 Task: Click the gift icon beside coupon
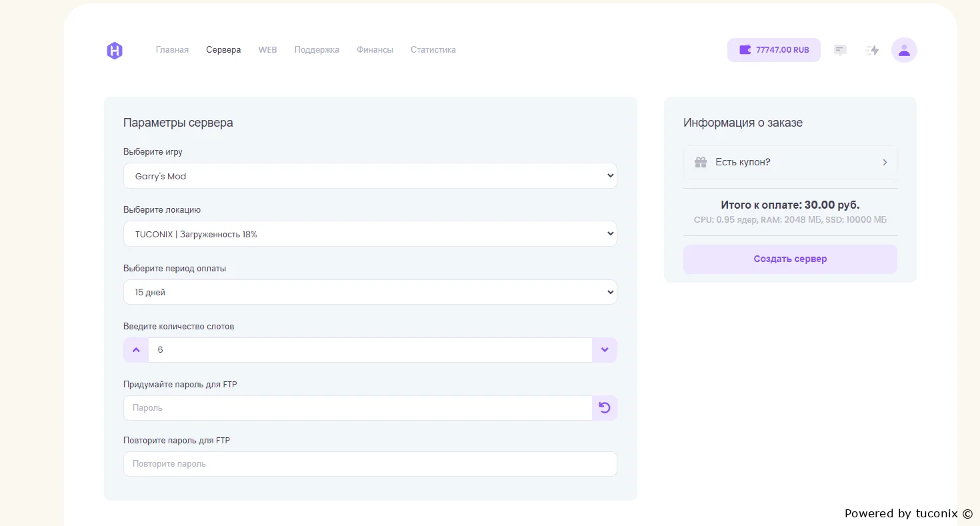pyautogui.click(x=701, y=162)
